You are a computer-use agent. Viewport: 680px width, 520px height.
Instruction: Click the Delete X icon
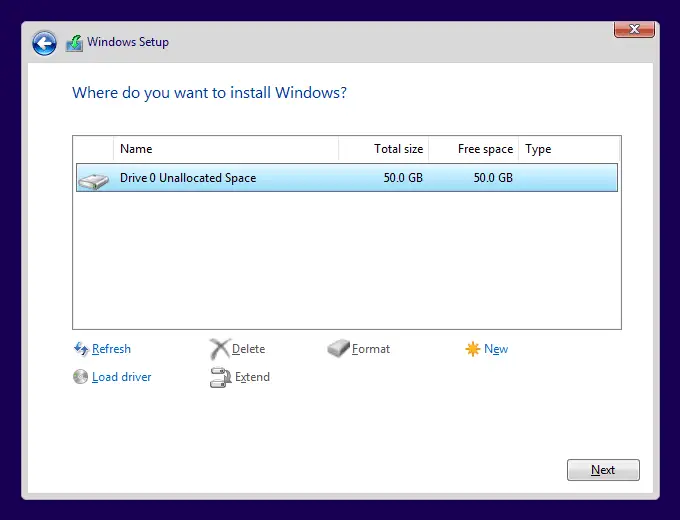(x=219, y=349)
